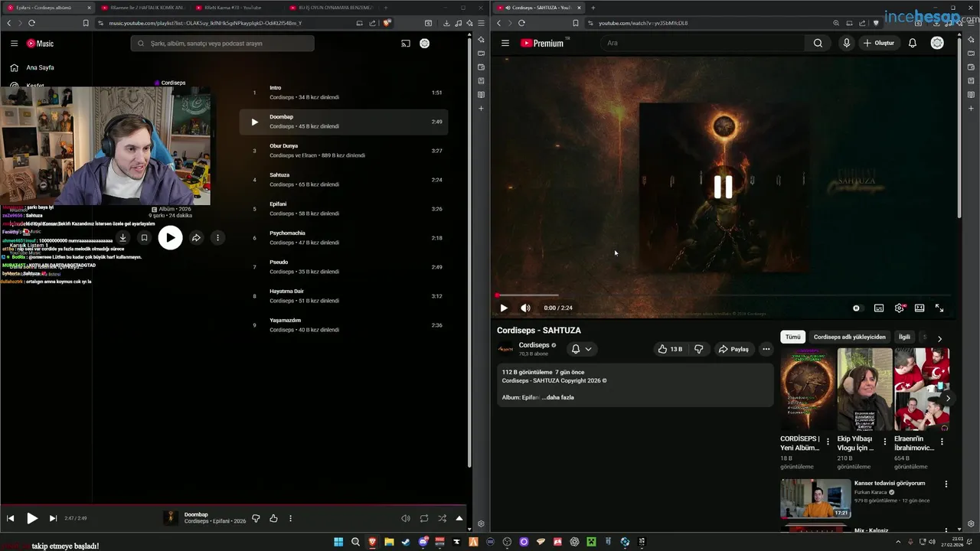Screen dimensions: 980x551
Task: Open YouTube Music account avatar
Action: pos(425,44)
